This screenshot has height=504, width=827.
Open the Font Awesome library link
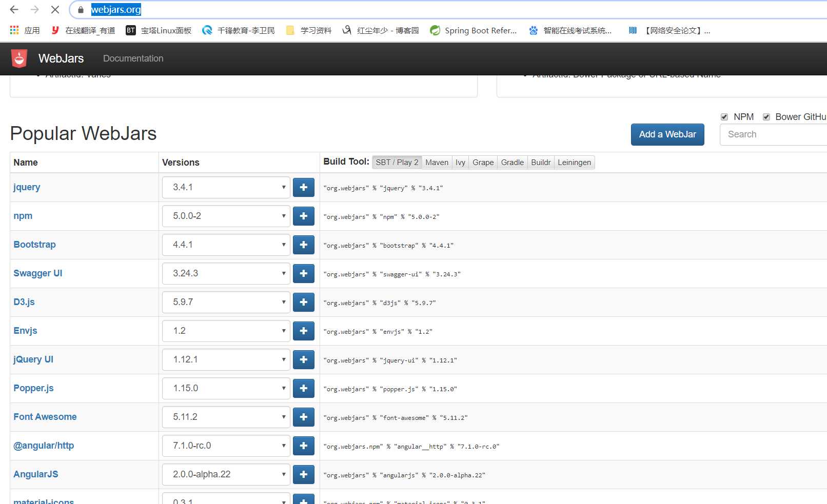click(x=45, y=417)
